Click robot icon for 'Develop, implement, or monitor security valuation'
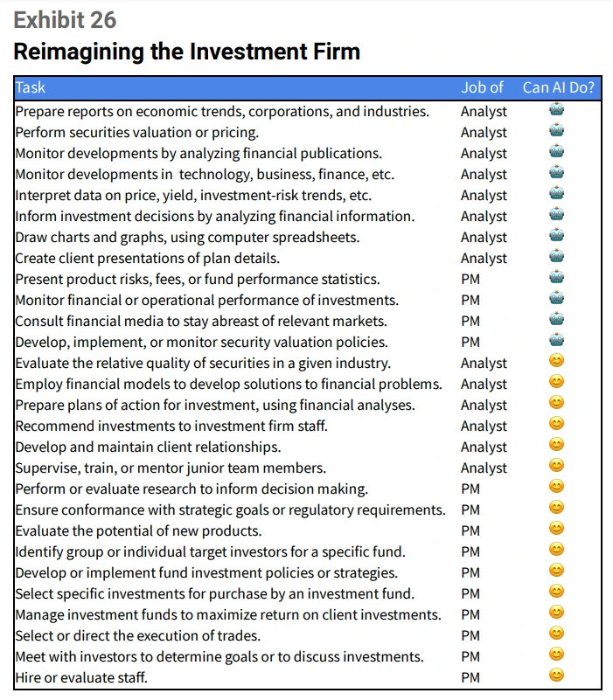Screen dimensions: 613x700 click(x=556, y=340)
